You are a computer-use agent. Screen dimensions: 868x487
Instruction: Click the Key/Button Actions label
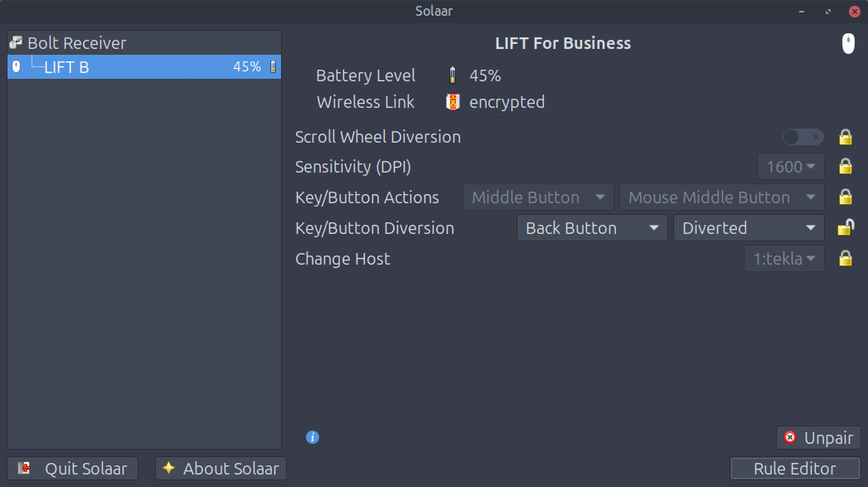click(x=367, y=197)
